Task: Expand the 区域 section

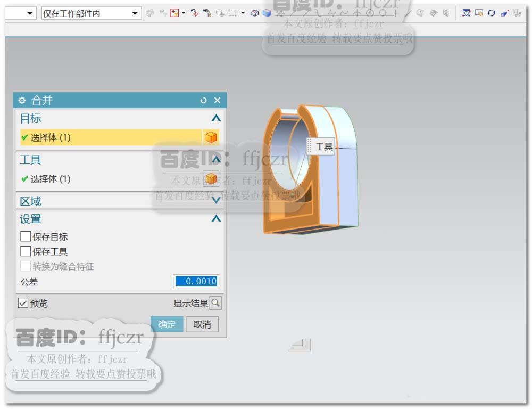Action: coord(215,201)
